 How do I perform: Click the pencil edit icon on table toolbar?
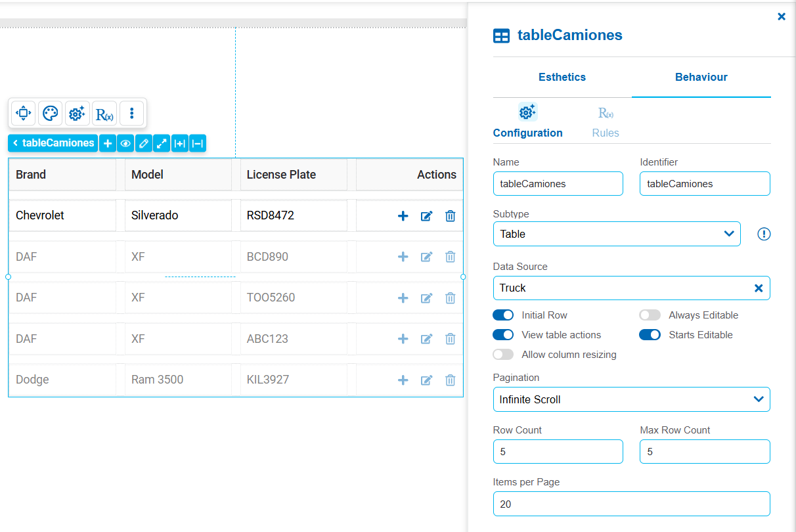[144, 143]
